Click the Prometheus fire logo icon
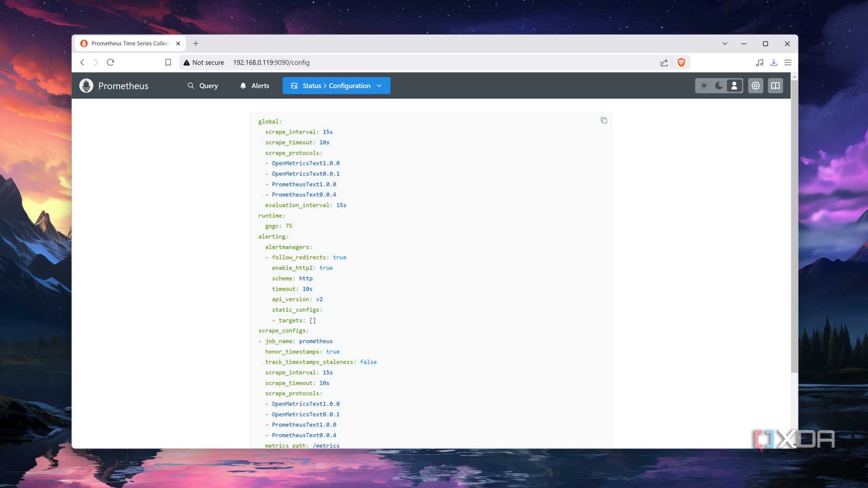This screenshot has width=868, height=488. [x=86, y=85]
